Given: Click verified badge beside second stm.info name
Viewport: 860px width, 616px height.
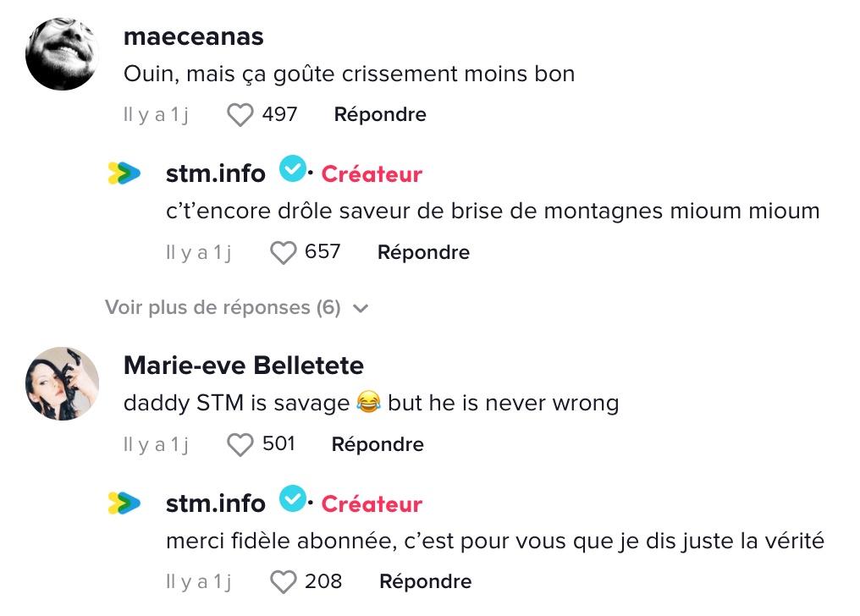Looking at the screenshot, I should [x=292, y=498].
